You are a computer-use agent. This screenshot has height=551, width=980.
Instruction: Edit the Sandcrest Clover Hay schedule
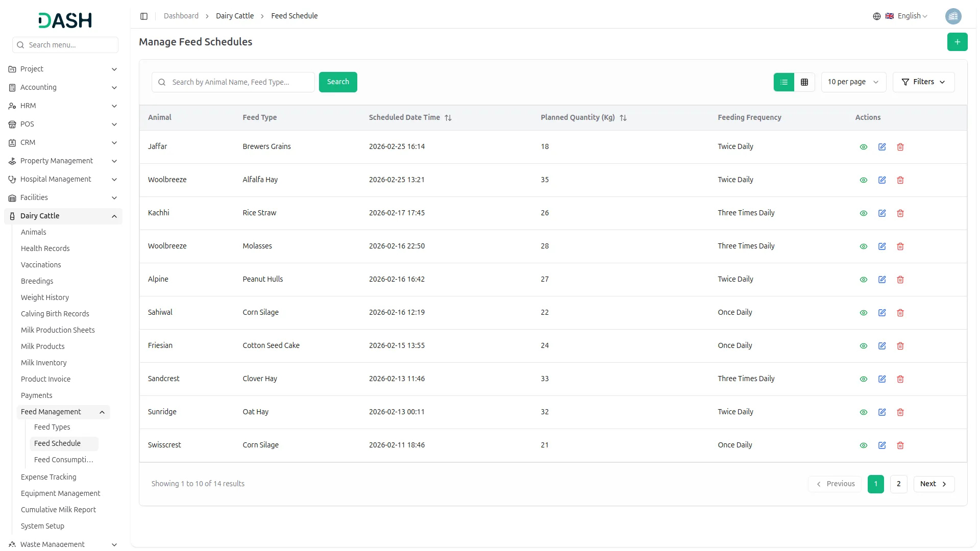(881, 379)
